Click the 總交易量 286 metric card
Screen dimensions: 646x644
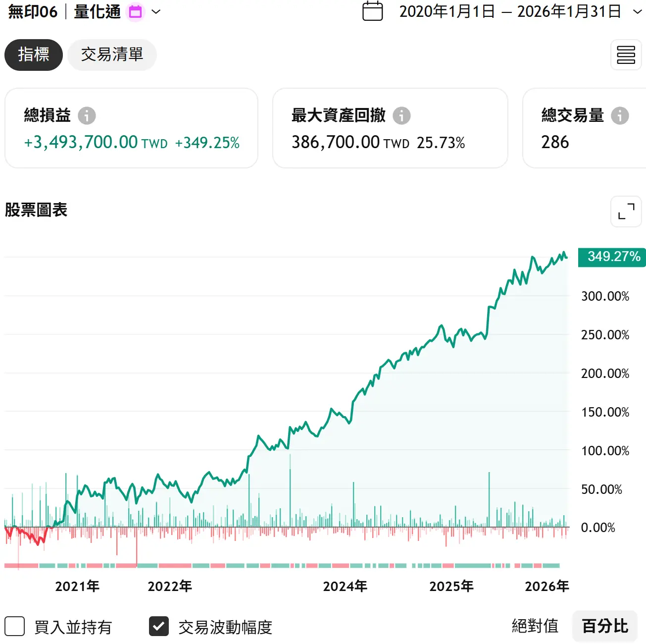point(584,128)
